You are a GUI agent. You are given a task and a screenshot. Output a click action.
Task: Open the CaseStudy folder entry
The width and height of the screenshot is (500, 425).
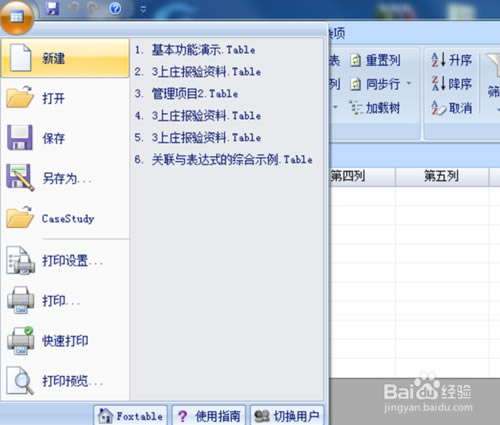click(65, 218)
